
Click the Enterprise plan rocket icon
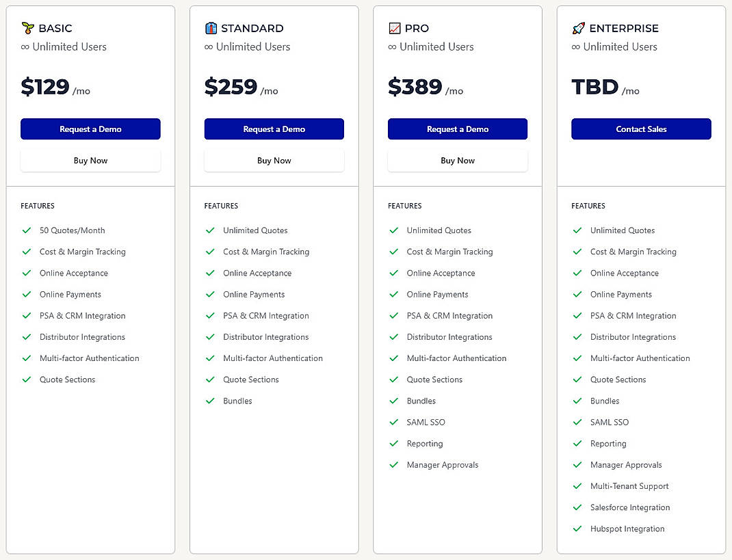coord(578,28)
